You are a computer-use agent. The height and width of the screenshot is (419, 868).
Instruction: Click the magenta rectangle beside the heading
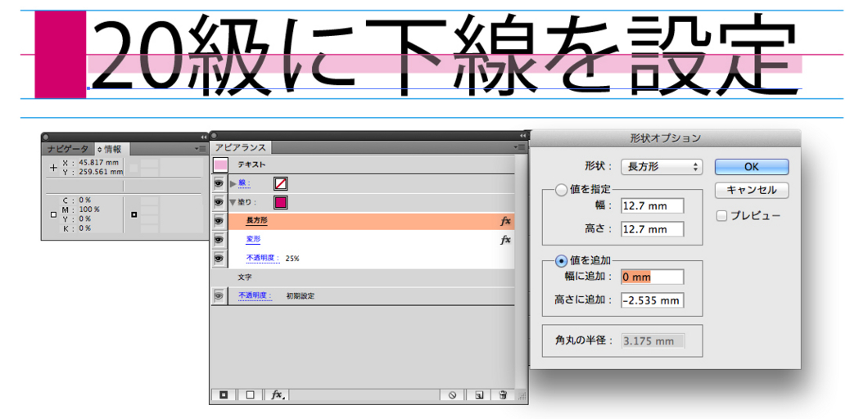(x=61, y=54)
